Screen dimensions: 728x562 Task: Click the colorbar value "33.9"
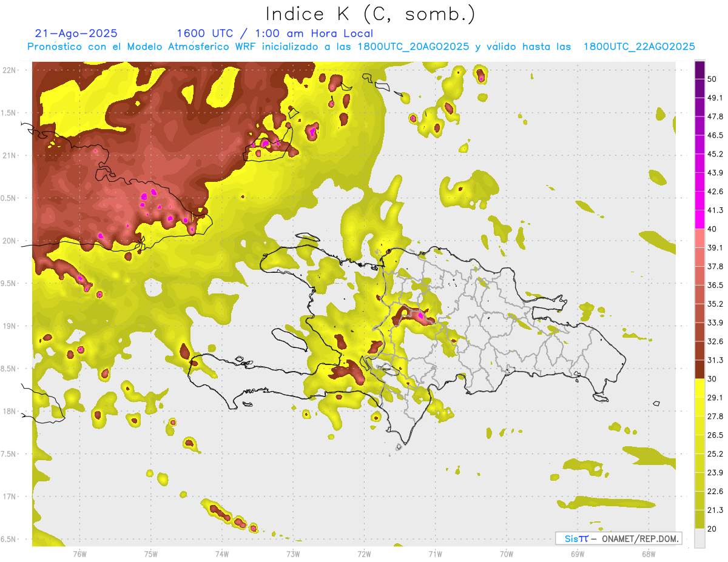click(715, 323)
